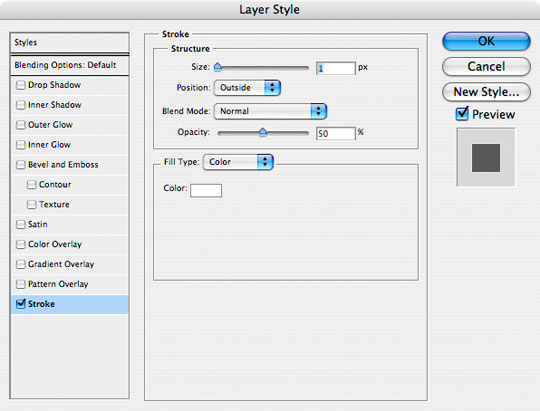Expand the Blend Mode dropdown
This screenshot has height=411, width=540.
(x=270, y=111)
